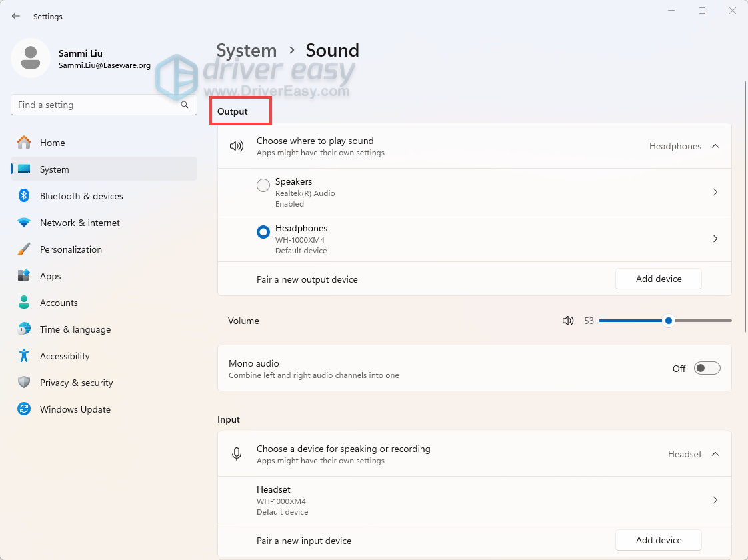Collapse the input device list

click(x=715, y=454)
